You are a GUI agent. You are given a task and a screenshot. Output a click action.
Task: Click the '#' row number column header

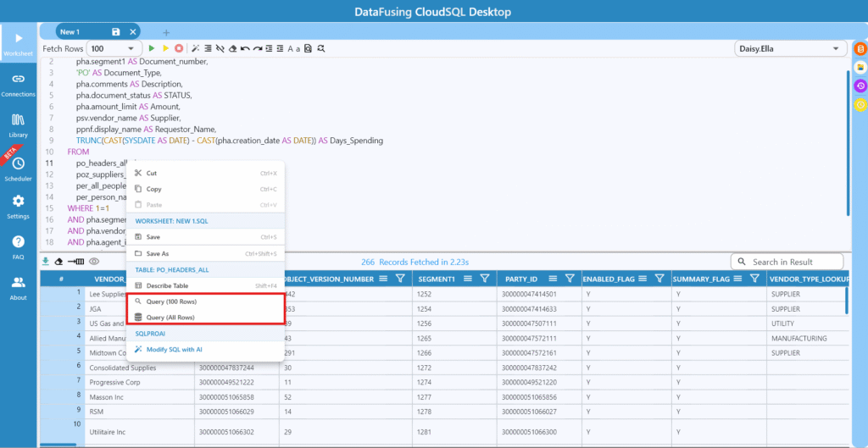[61, 279]
